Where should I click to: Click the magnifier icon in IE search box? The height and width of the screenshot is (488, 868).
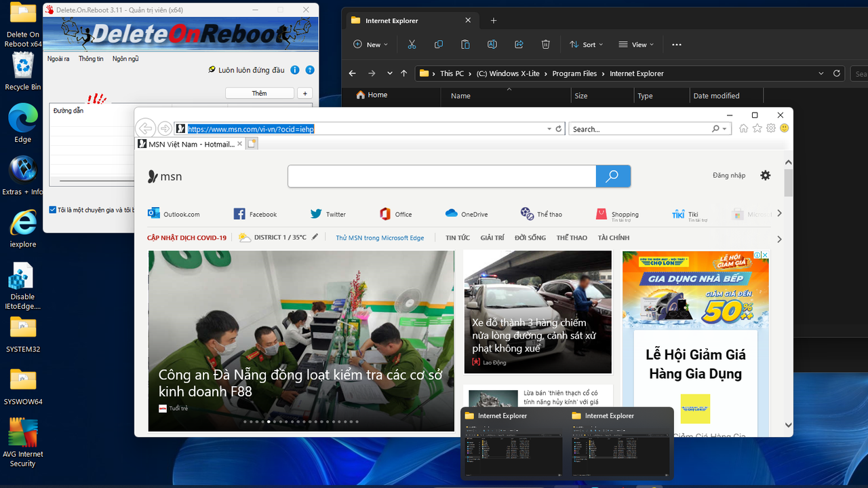(x=715, y=129)
